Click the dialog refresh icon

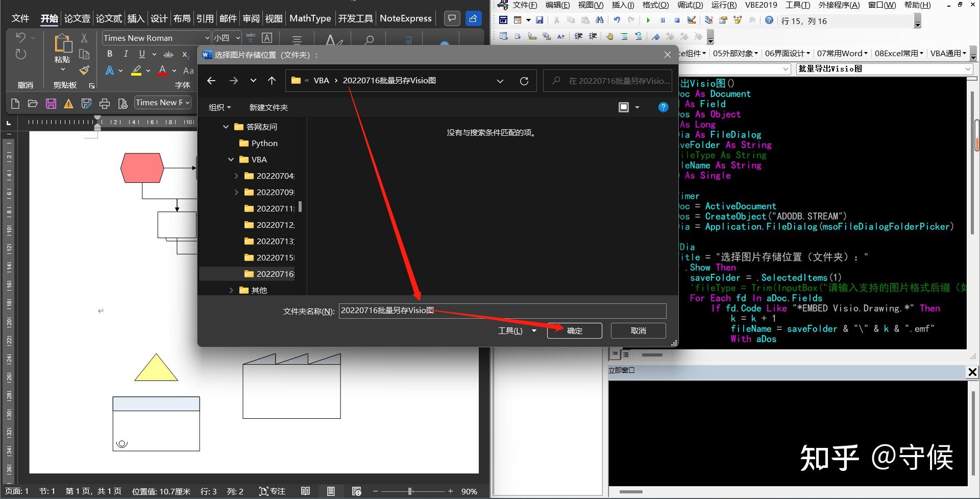point(524,81)
